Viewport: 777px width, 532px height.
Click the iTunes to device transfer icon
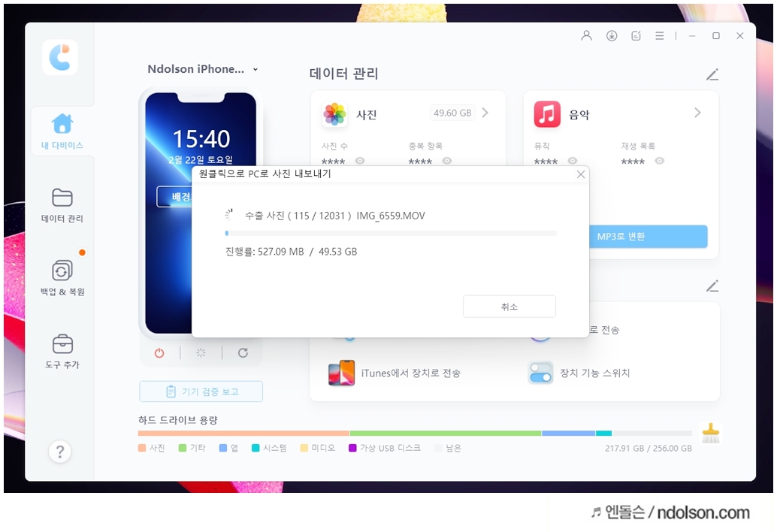(341, 373)
